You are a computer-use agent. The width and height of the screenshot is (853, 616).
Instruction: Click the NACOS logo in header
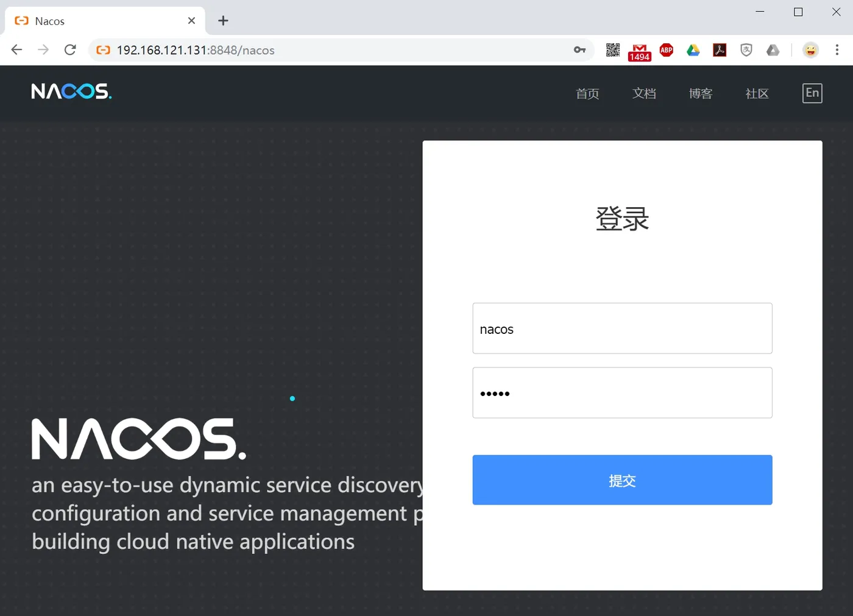click(71, 91)
